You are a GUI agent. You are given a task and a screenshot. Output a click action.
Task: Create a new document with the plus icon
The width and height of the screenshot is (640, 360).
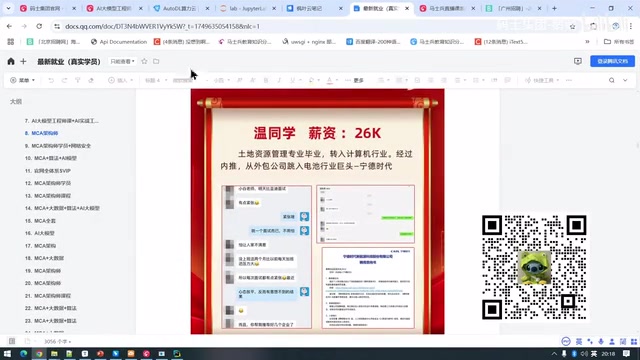pos(23,61)
